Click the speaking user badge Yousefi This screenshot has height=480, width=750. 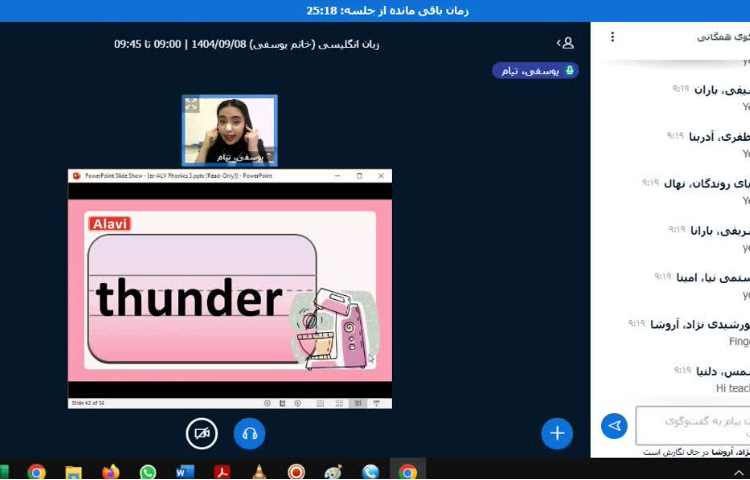[x=535, y=71]
